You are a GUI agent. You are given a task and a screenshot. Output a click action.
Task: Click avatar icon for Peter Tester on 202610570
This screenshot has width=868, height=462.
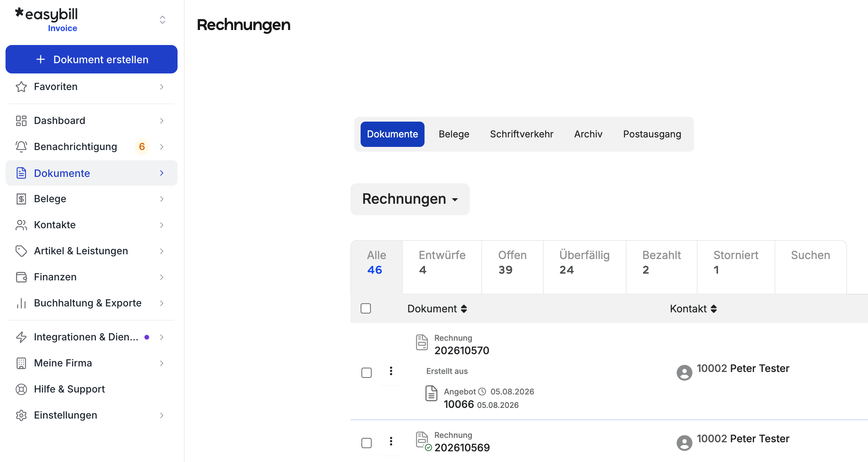[x=685, y=372]
